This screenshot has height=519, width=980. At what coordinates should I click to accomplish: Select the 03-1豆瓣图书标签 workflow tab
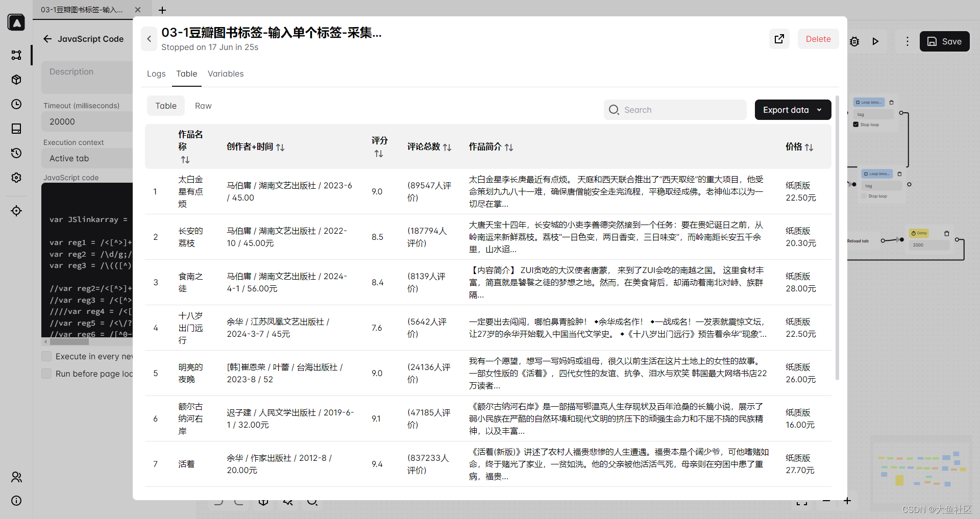click(82, 10)
